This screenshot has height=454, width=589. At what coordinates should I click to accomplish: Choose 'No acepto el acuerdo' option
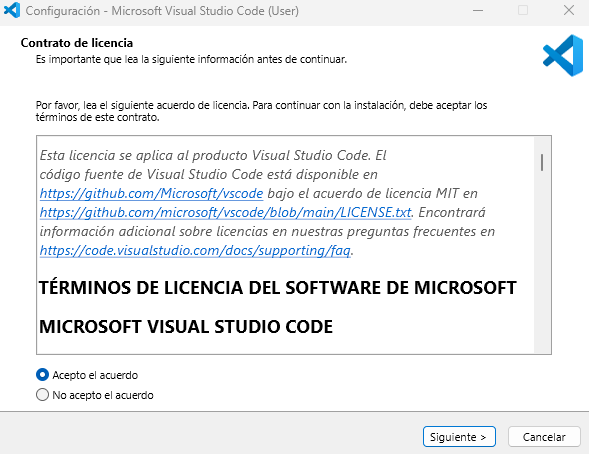pyautogui.click(x=42, y=395)
